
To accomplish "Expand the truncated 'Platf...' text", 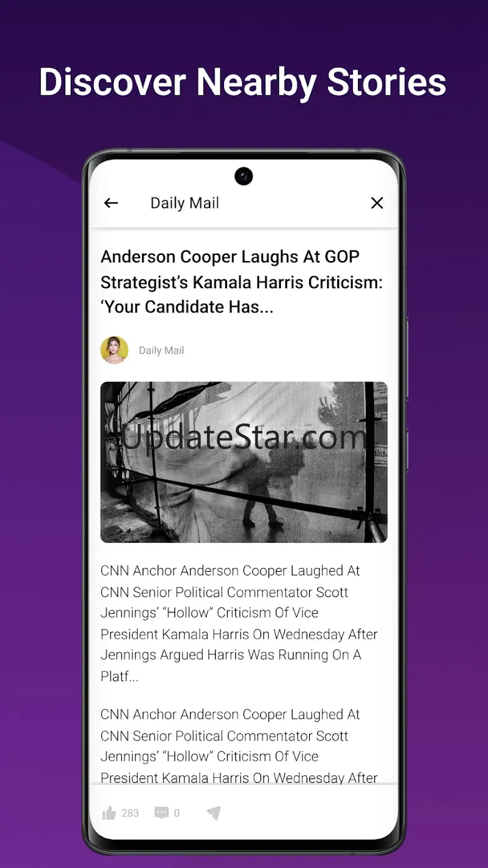I will click(119, 676).
